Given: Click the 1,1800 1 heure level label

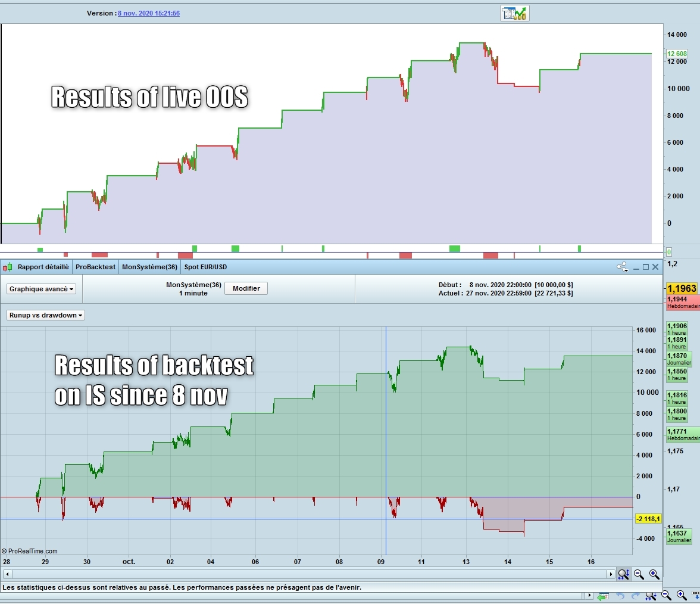Looking at the screenshot, I should point(677,414).
